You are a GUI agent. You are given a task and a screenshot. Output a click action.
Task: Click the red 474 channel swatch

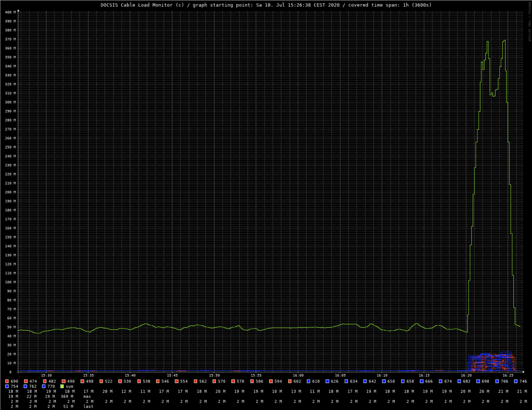tap(26, 381)
